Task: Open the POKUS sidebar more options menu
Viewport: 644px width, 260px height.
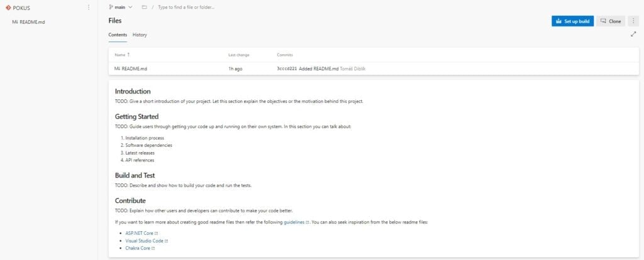Action: [88, 8]
